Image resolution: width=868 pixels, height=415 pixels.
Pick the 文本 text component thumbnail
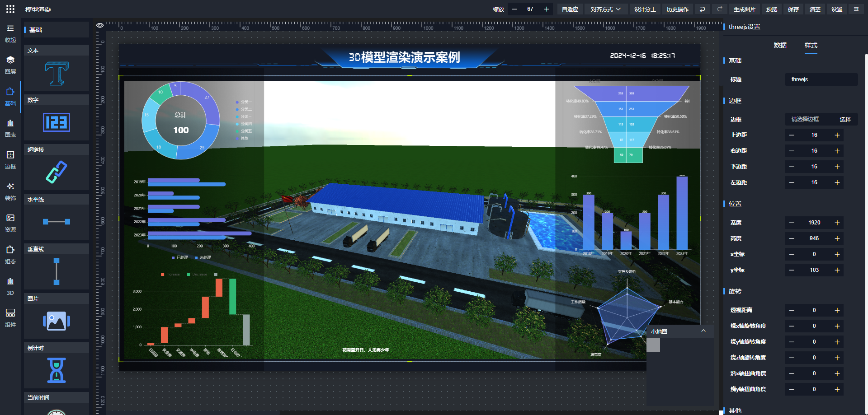(x=57, y=73)
